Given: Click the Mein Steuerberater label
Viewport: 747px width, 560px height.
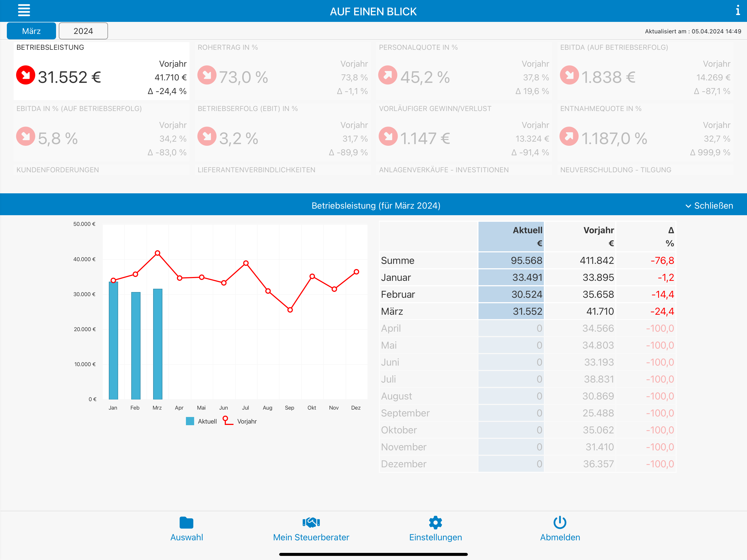Looking at the screenshot, I should (x=311, y=537).
